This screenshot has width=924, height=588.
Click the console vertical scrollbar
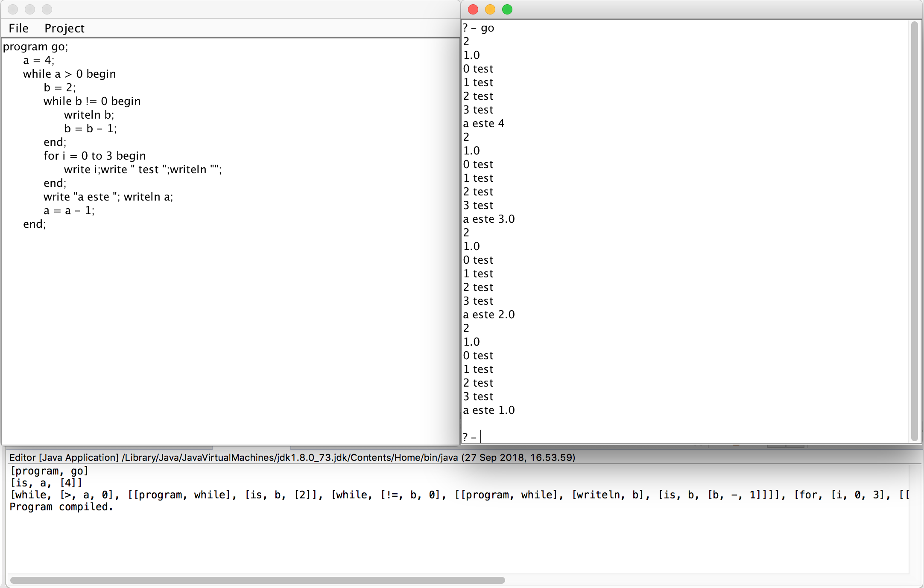[x=914, y=230]
